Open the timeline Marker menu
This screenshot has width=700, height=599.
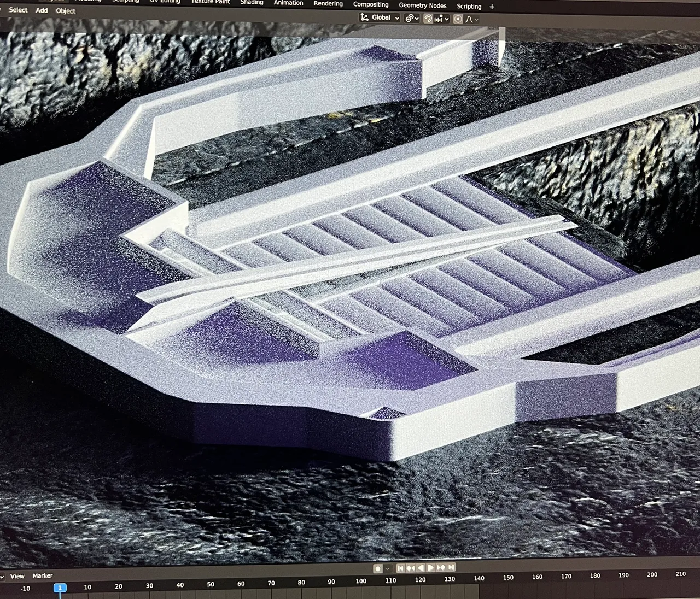43,575
